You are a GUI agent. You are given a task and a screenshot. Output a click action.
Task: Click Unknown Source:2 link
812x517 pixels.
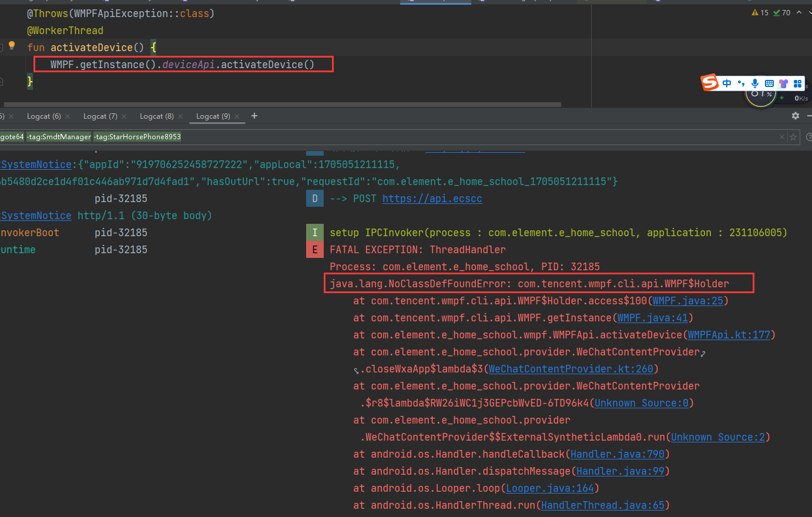point(718,437)
